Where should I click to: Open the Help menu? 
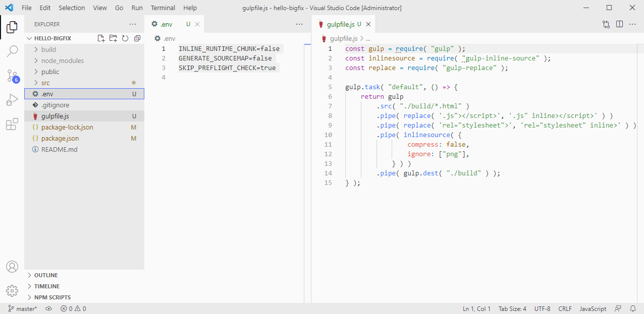click(x=190, y=8)
